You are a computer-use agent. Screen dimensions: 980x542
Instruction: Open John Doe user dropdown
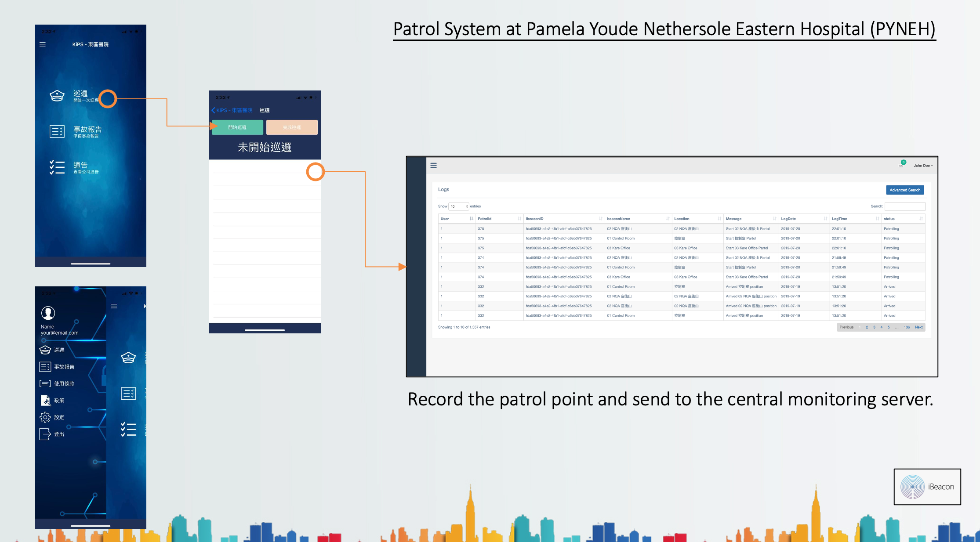923,166
